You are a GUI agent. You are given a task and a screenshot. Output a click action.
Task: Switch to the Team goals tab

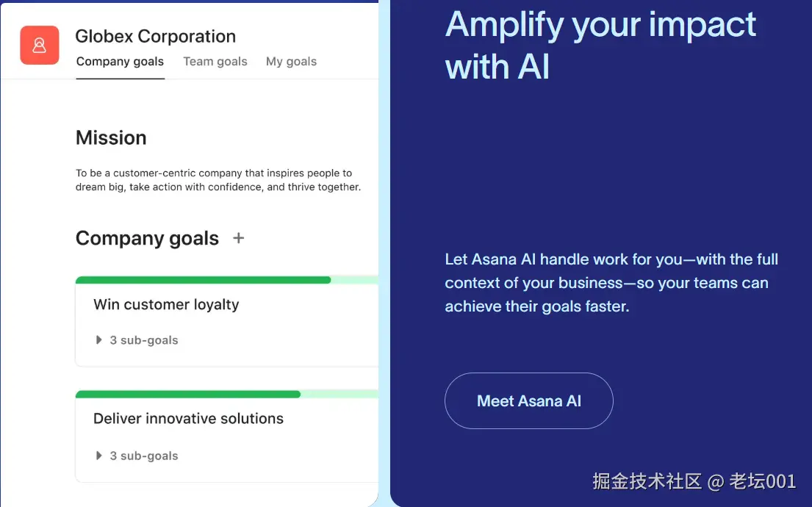[215, 62]
